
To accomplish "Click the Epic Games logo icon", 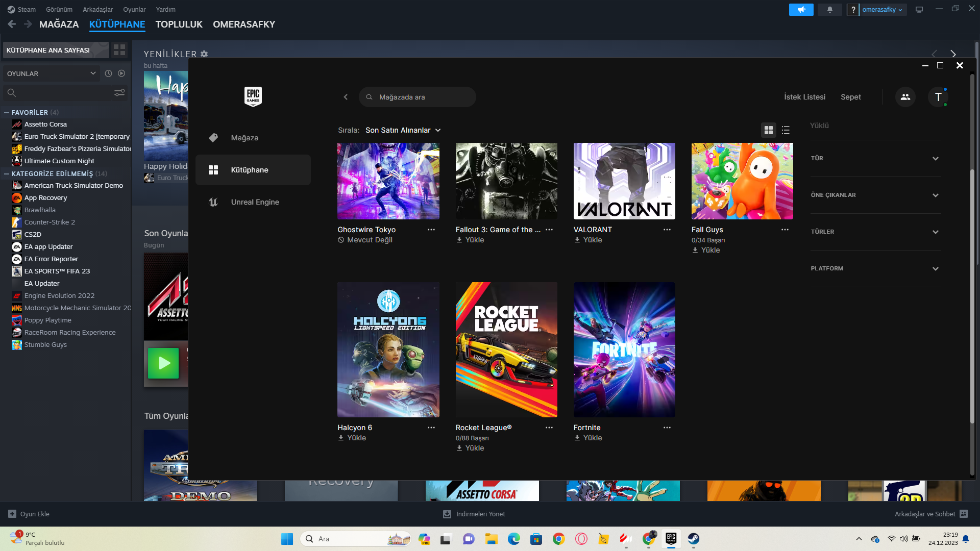I will tap(253, 96).
